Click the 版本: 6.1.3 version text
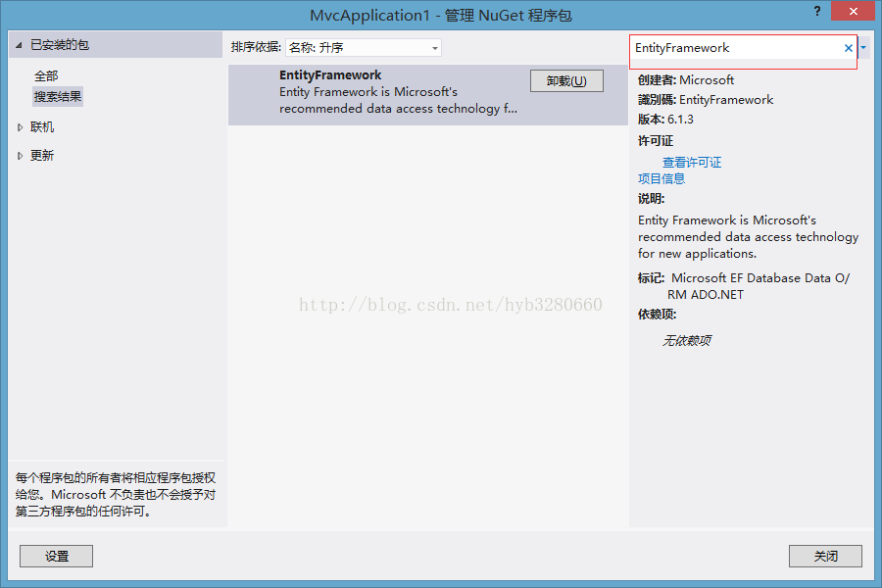Image resolution: width=882 pixels, height=588 pixels. click(665, 120)
